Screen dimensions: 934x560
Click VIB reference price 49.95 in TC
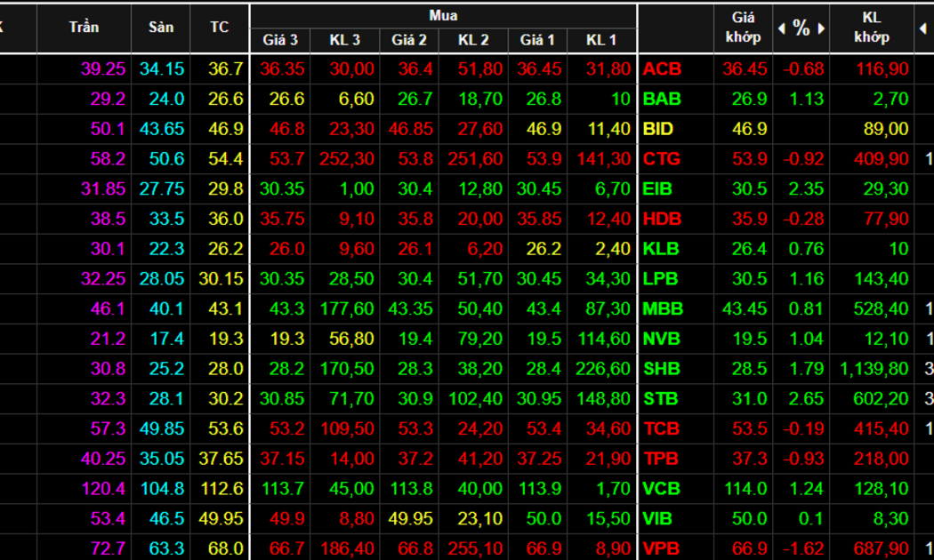221,518
